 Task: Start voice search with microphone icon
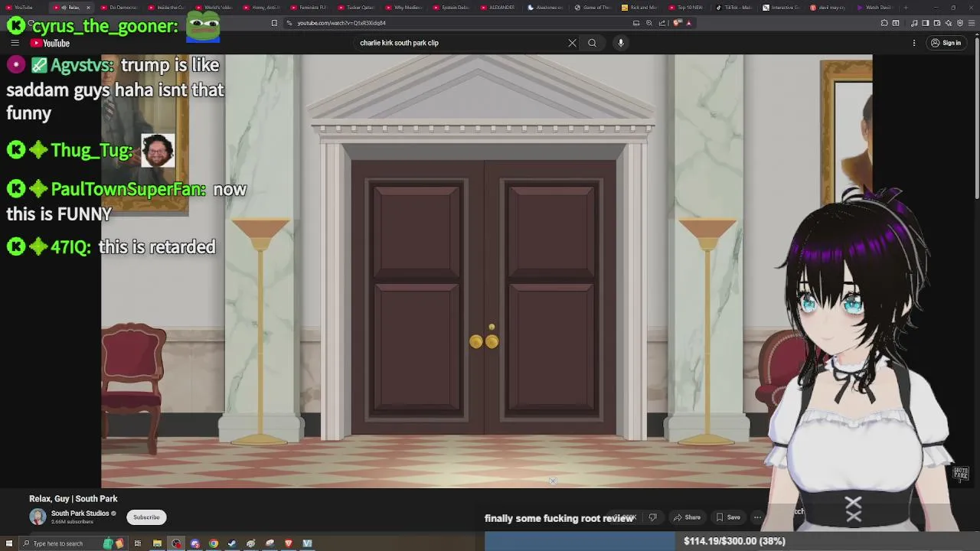point(621,43)
